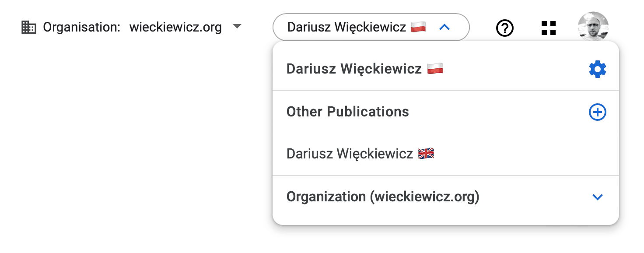This screenshot has height=253, width=644.
Task: Click the UK flag beside Dariusz Więckiewicz
Action: pos(426,154)
